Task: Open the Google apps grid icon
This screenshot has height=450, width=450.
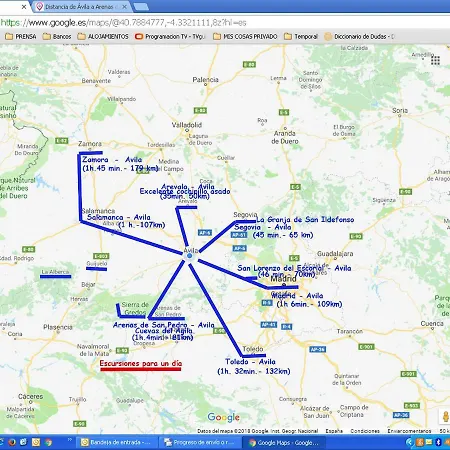Action: (435, 60)
